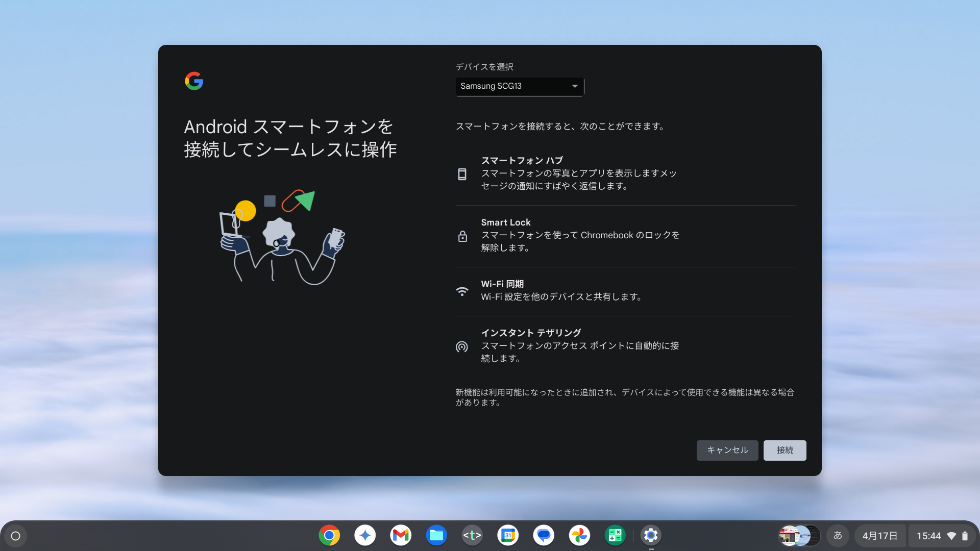Switch input method via あ indicator
Viewport: 980px width, 551px height.
tap(838, 536)
